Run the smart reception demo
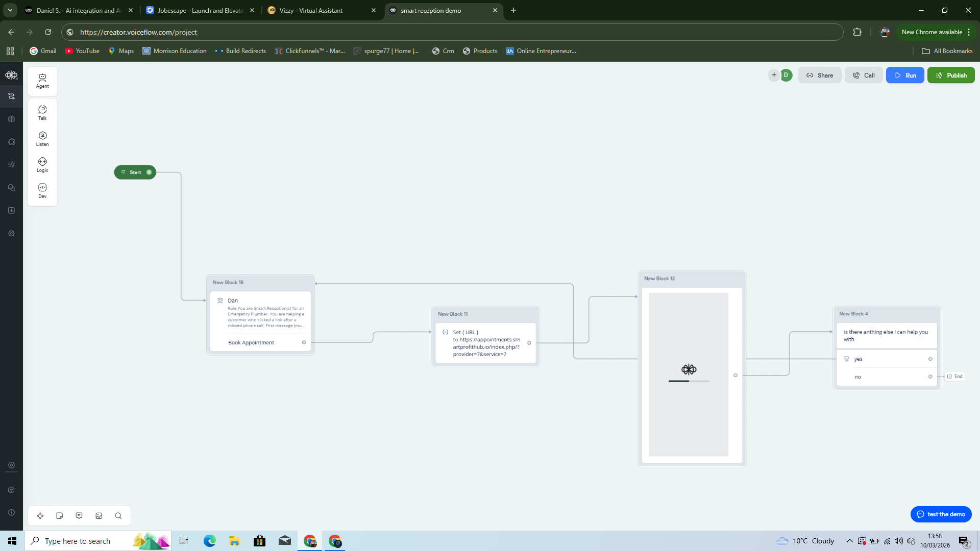This screenshot has width=980, height=551. point(905,75)
